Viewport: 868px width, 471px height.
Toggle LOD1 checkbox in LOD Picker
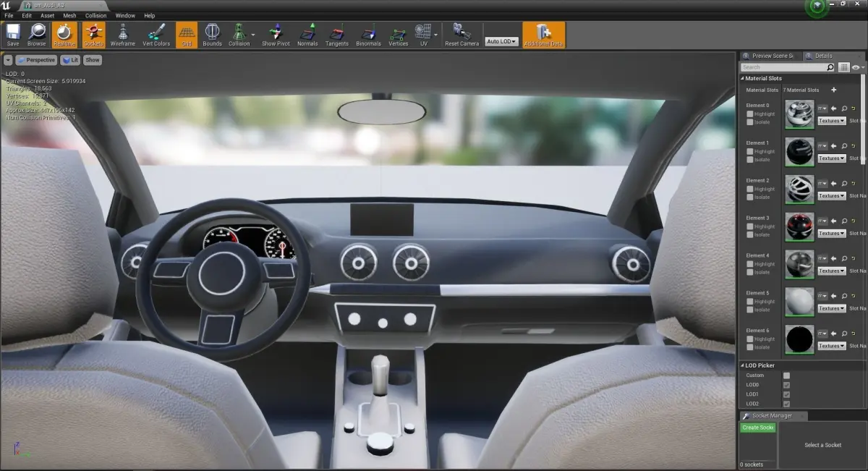click(786, 394)
